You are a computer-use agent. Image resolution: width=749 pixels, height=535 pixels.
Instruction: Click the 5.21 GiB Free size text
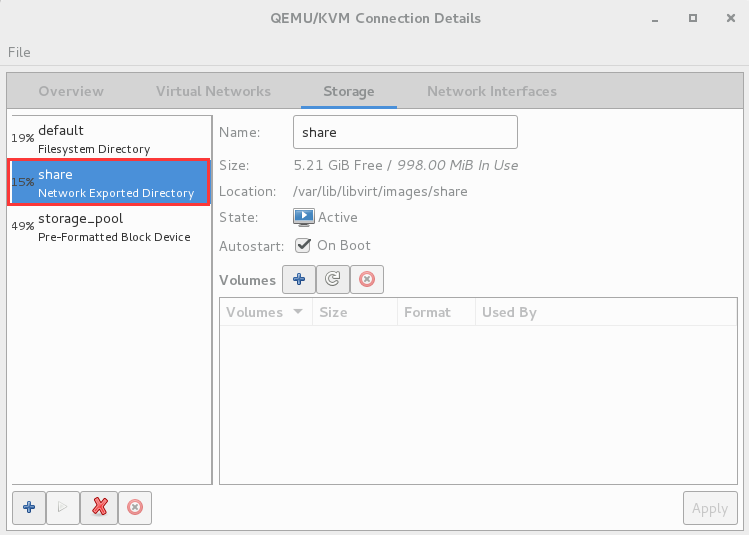pos(338,165)
